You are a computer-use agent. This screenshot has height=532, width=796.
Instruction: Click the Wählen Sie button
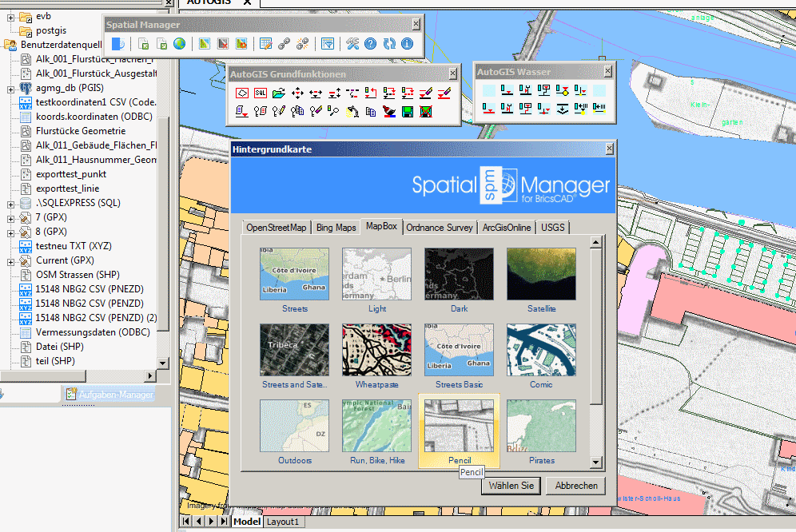pos(511,485)
